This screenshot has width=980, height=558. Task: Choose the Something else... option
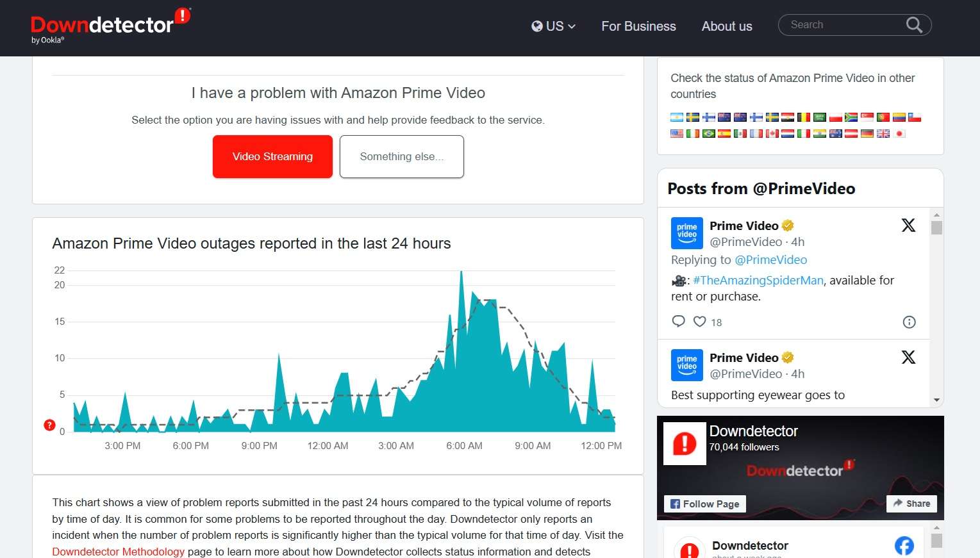click(x=402, y=156)
